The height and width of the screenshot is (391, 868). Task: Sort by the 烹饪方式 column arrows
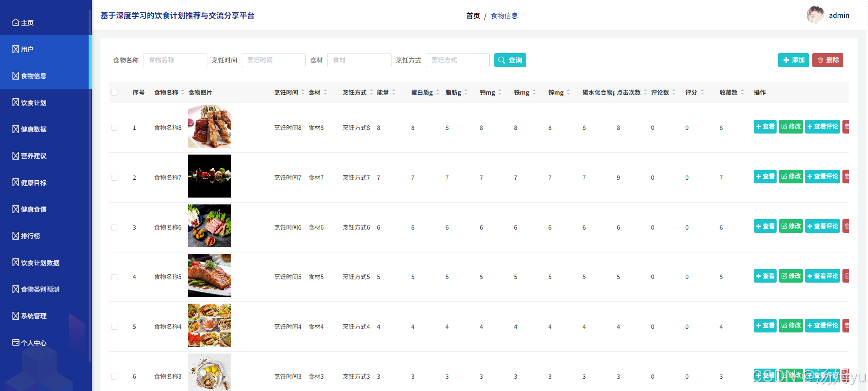[x=371, y=92]
